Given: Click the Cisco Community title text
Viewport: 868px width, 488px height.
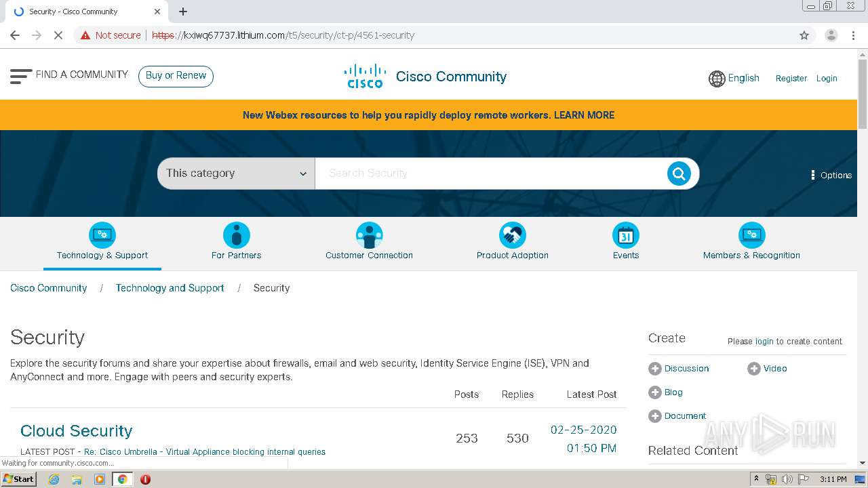Looking at the screenshot, I should point(451,77).
